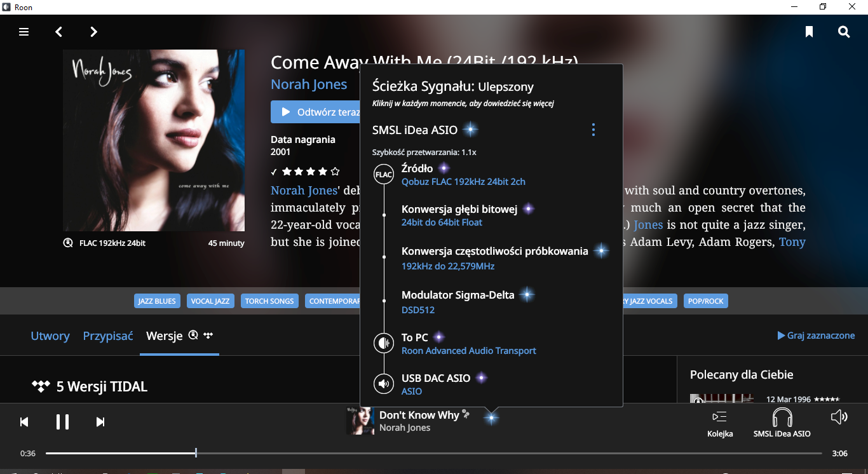The height and width of the screenshot is (474, 868).
Task: Open the SMSL iDea ASIO zone selector
Action: pos(782,423)
